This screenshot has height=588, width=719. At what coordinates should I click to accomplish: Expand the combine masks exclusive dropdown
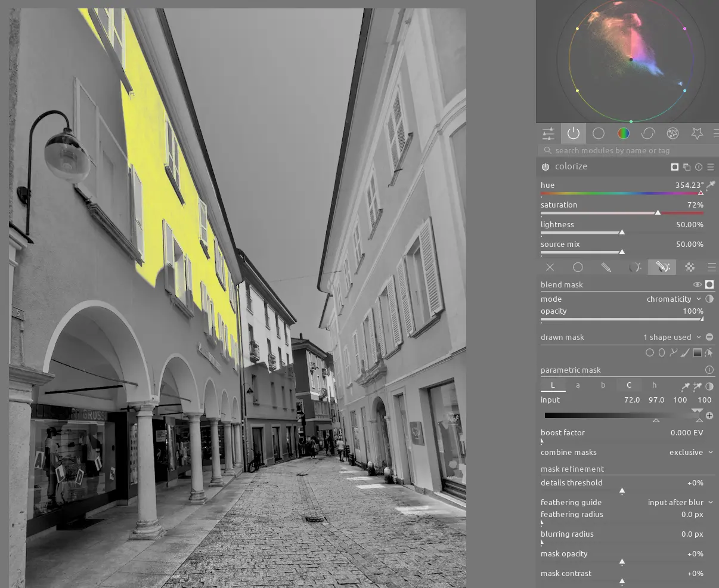[690, 453]
